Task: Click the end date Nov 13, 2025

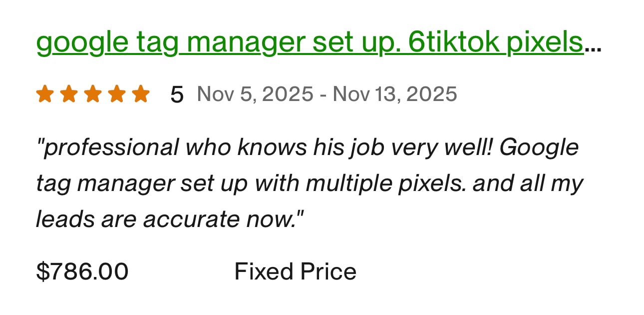Action: (395, 94)
